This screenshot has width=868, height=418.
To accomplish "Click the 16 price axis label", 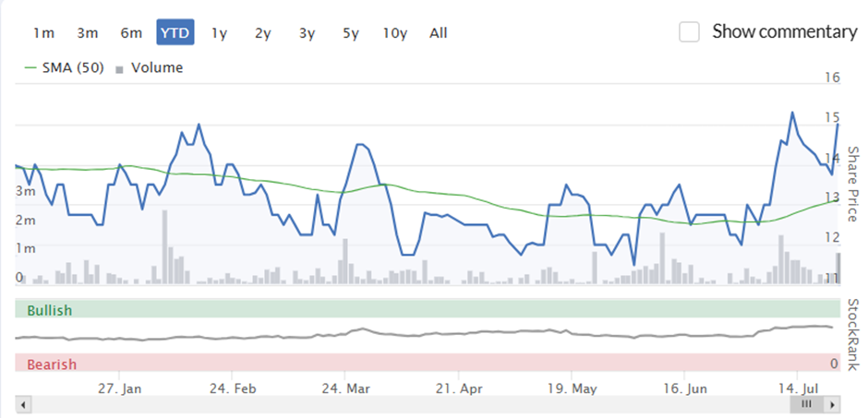I will point(832,78).
